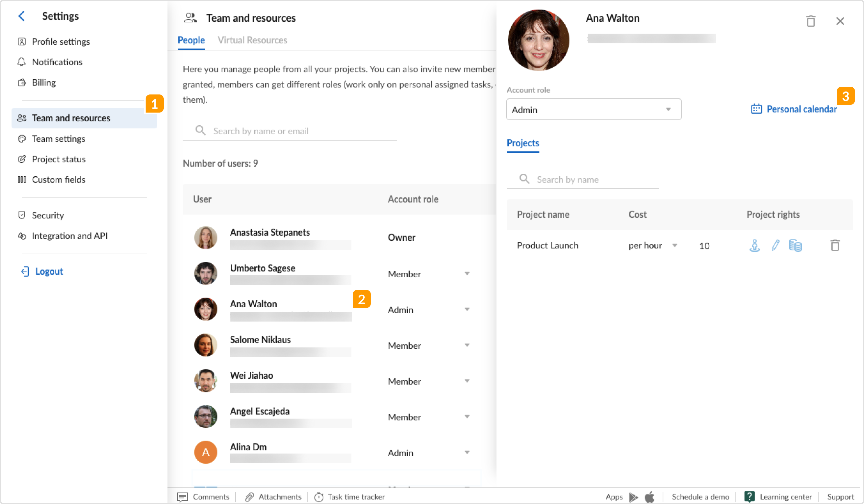Screen dimensions: 864x504
Task: Click the Apple icon in the footer
Action: pyautogui.click(x=649, y=497)
